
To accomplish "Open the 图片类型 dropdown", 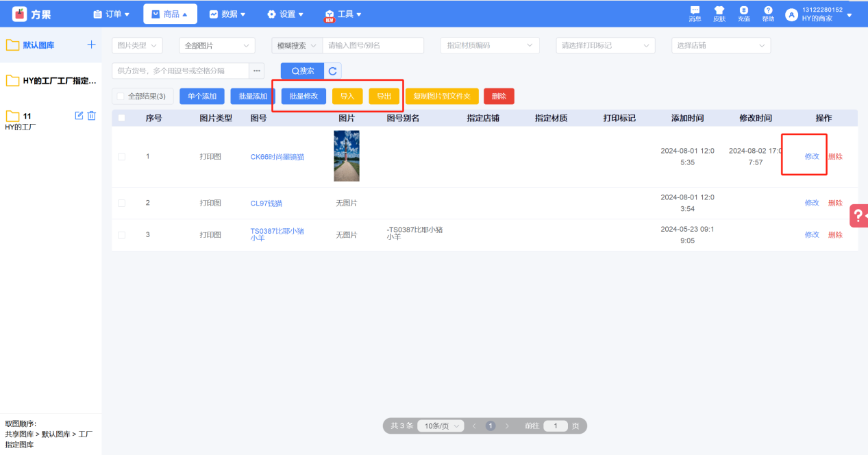I will pyautogui.click(x=137, y=45).
